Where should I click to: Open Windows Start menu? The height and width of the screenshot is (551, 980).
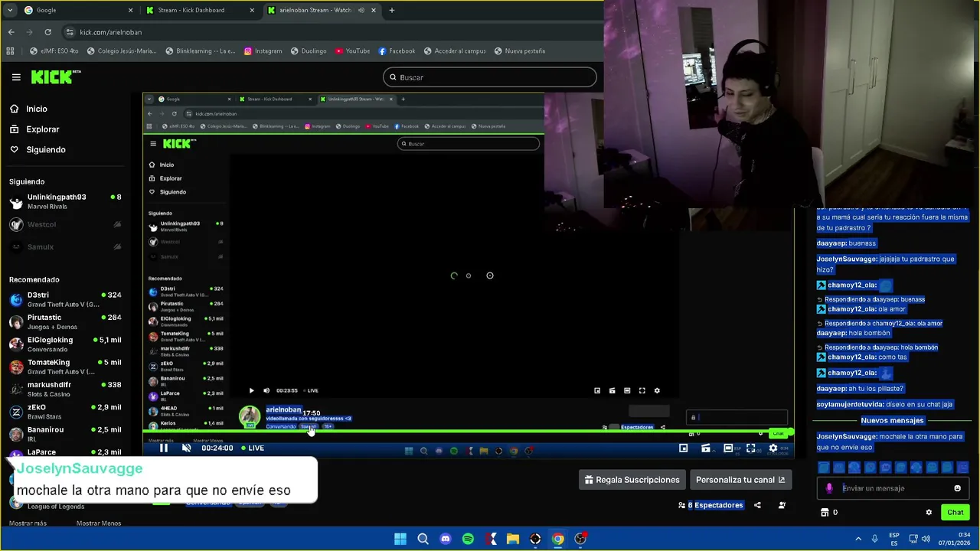[x=400, y=539]
